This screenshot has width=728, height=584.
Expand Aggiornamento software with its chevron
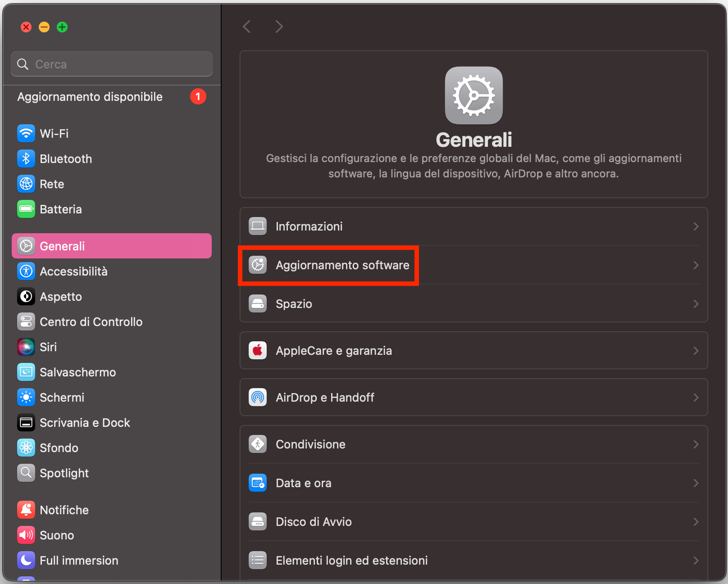[696, 265]
